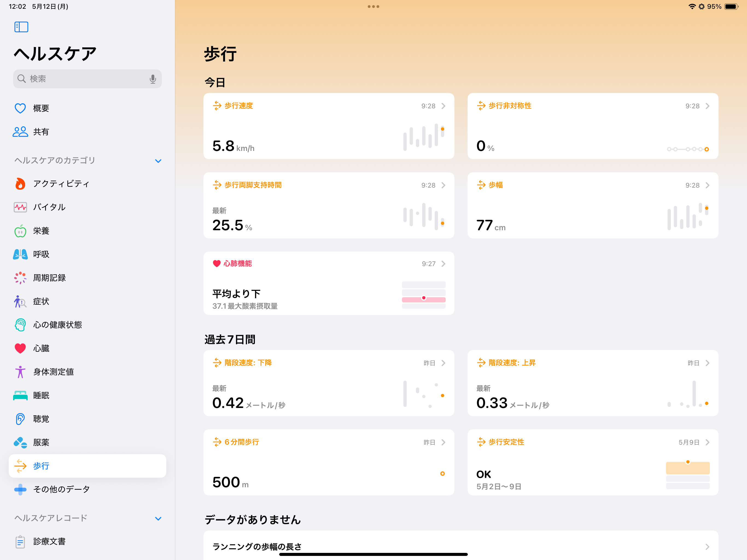Select the アクティビティ flame icon
This screenshot has height=560, width=747.
point(20,183)
